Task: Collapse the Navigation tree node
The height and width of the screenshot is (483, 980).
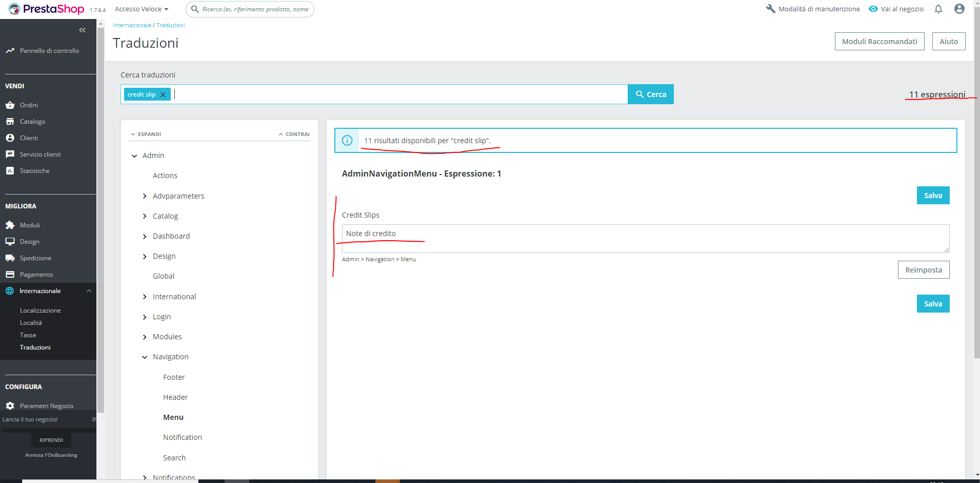Action: tap(145, 357)
